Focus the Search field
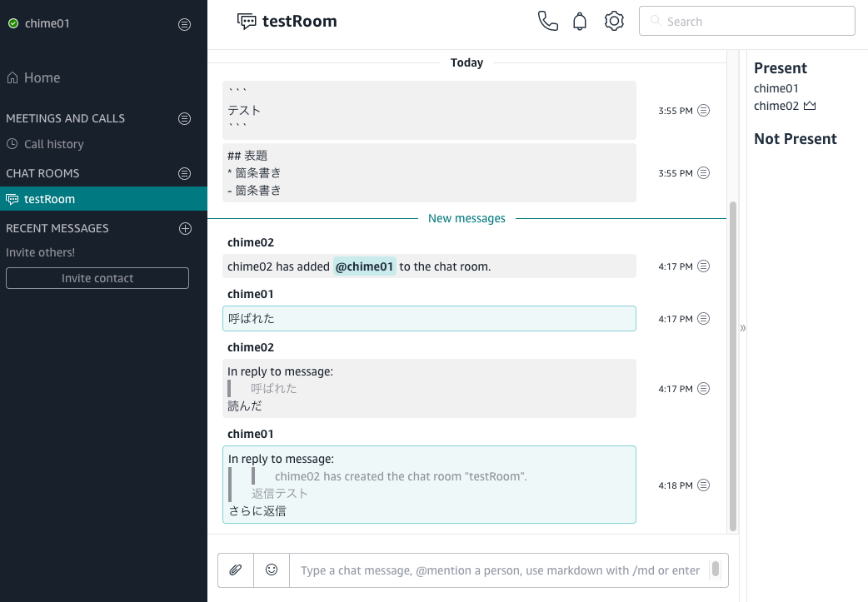This screenshot has width=868, height=602. [746, 21]
